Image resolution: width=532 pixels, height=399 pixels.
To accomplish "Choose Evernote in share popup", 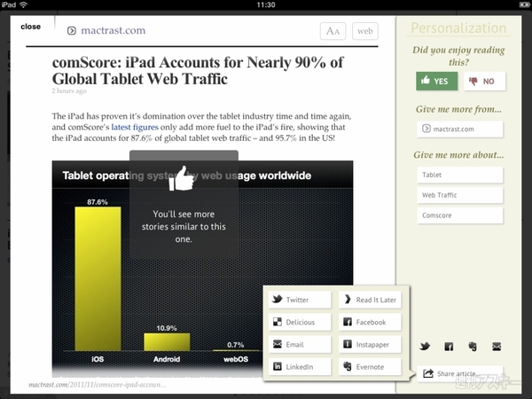I will (x=370, y=367).
